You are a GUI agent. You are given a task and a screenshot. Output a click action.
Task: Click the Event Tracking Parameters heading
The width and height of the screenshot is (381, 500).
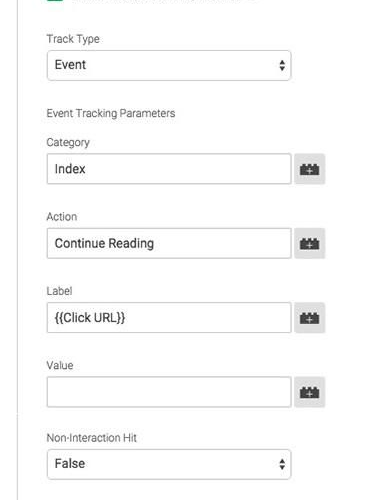tap(111, 113)
